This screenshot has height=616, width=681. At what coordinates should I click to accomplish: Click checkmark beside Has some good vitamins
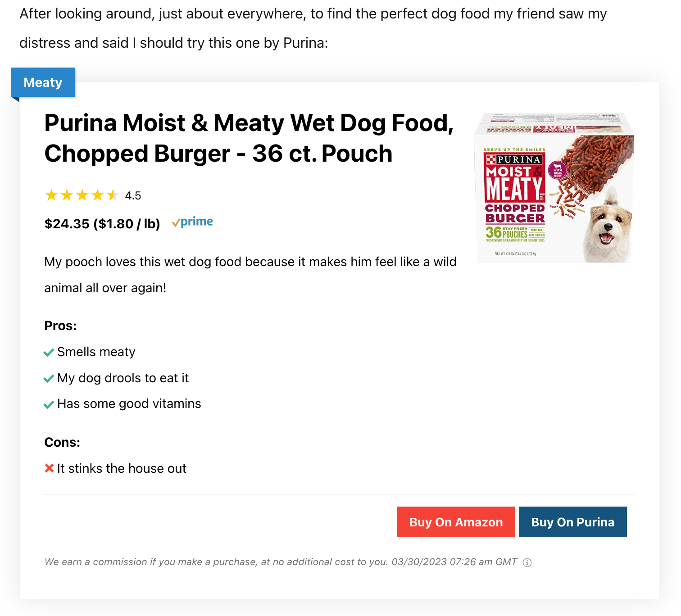tap(49, 405)
